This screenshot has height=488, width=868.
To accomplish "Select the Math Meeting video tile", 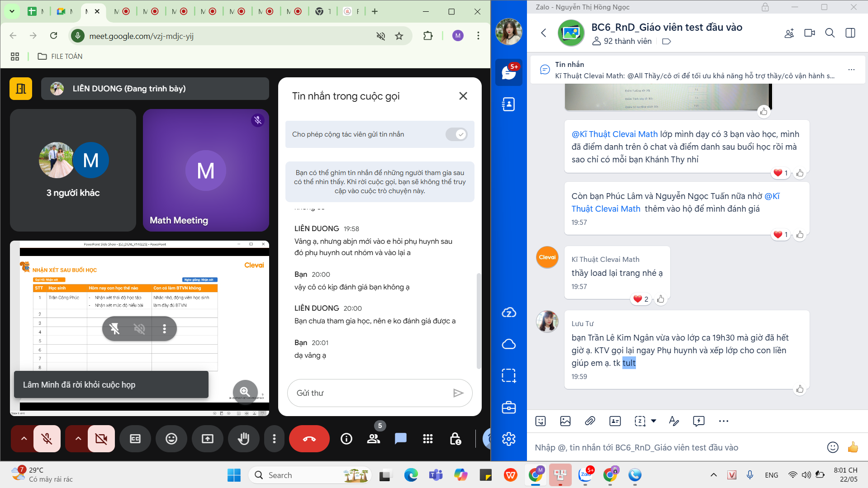I will pyautogui.click(x=206, y=170).
